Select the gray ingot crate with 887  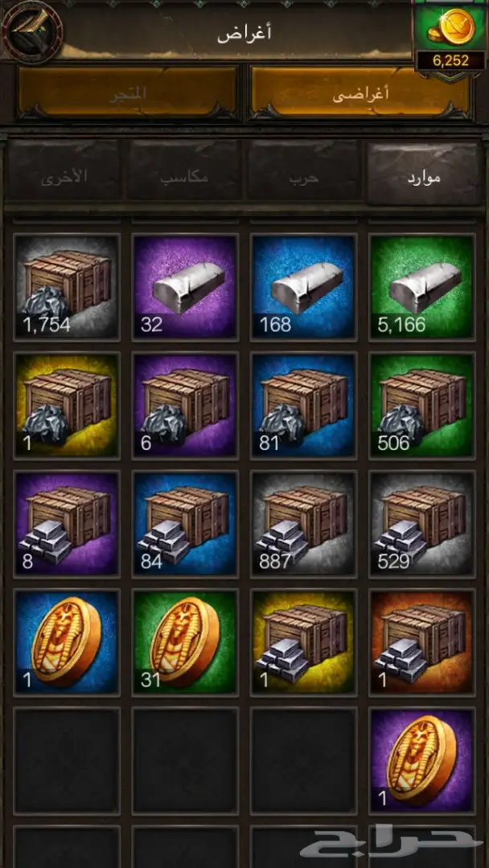click(x=303, y=524)
